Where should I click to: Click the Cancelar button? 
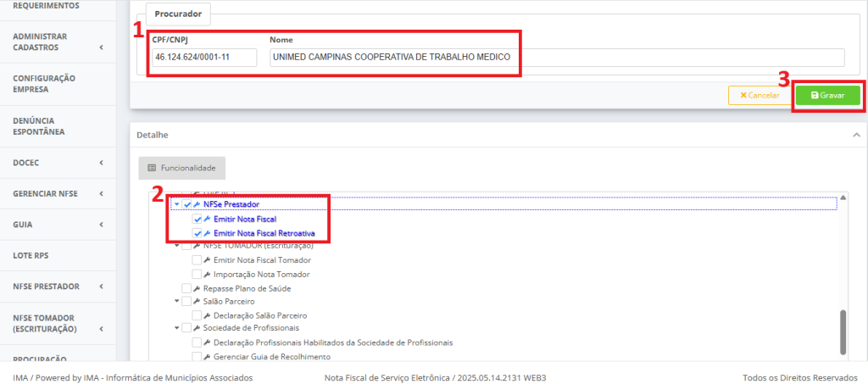click(759, 95)
